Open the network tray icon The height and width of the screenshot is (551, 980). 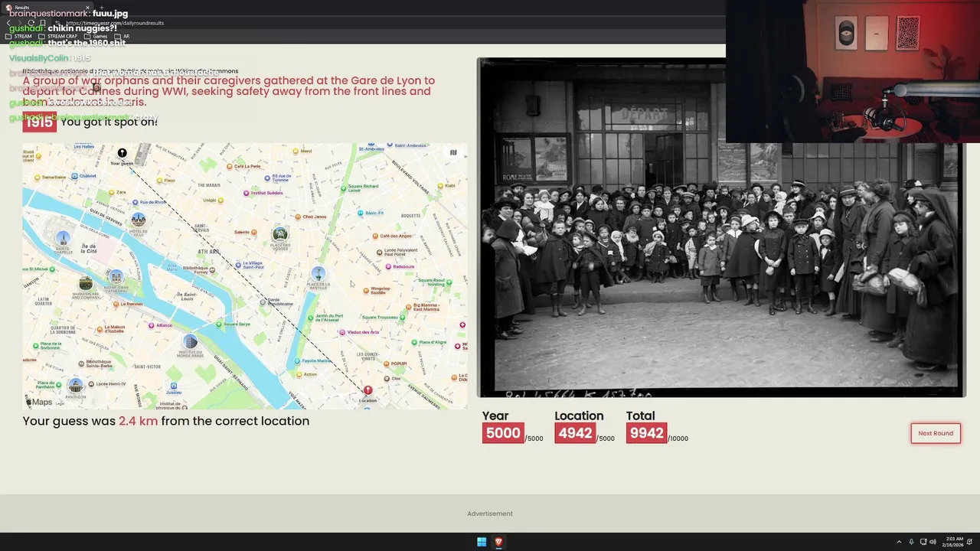(x=923, y=542)
